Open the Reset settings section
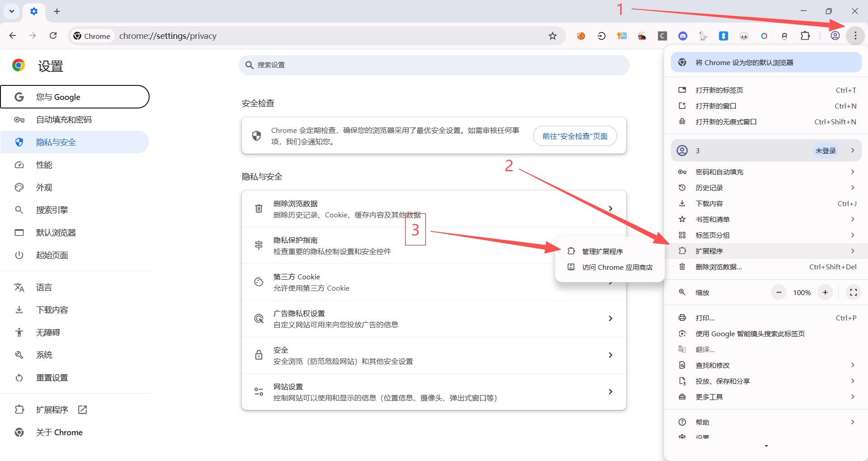The image size is (868, 461). click(75, 377)
